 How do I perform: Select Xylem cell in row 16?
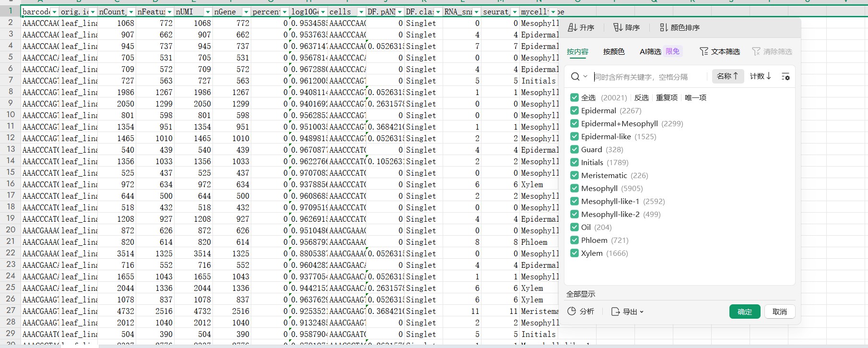pyautogui.click(x=539, y=184)
